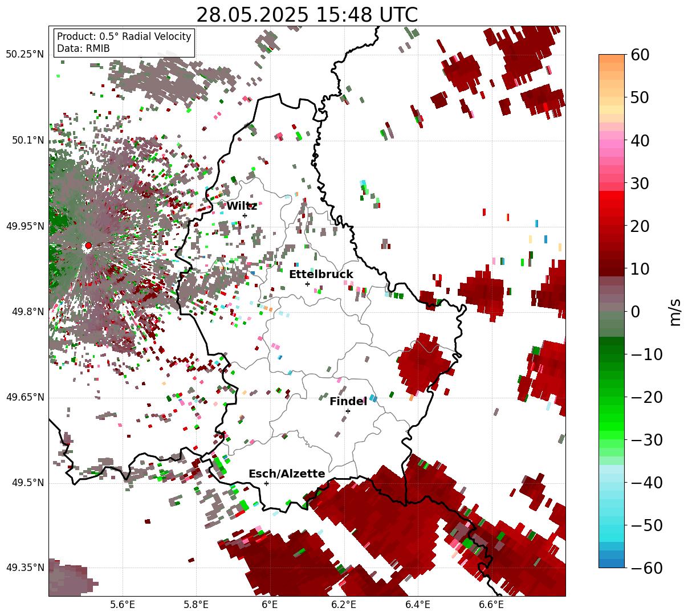Click the 49.5°N latitude tick label
Image resolution: width=688 pixels, height=616 pixels.
pyautogui.click(x=27, y=483)
